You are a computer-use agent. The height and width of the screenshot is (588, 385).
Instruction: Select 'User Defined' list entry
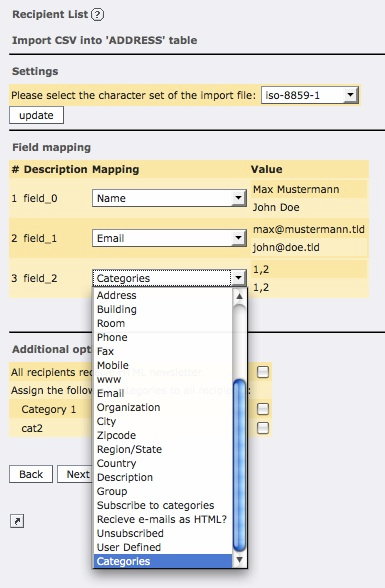click(129, 547)
